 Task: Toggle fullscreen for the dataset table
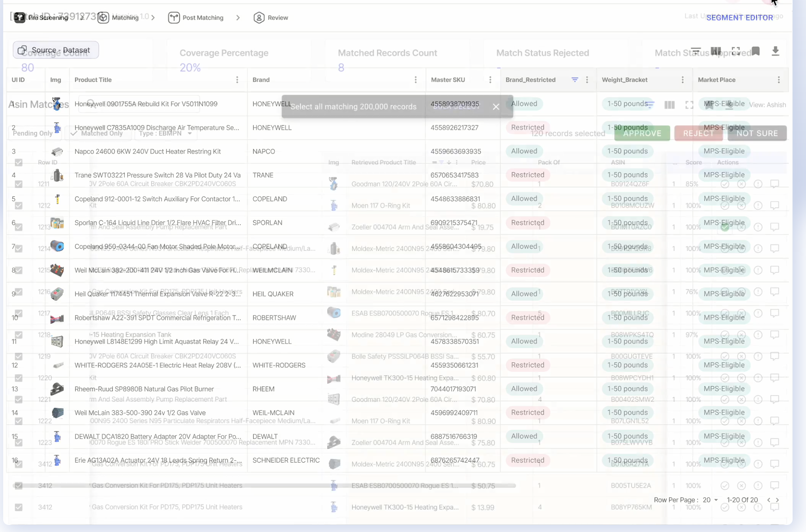pyautogui.click(x=736, y=51)
